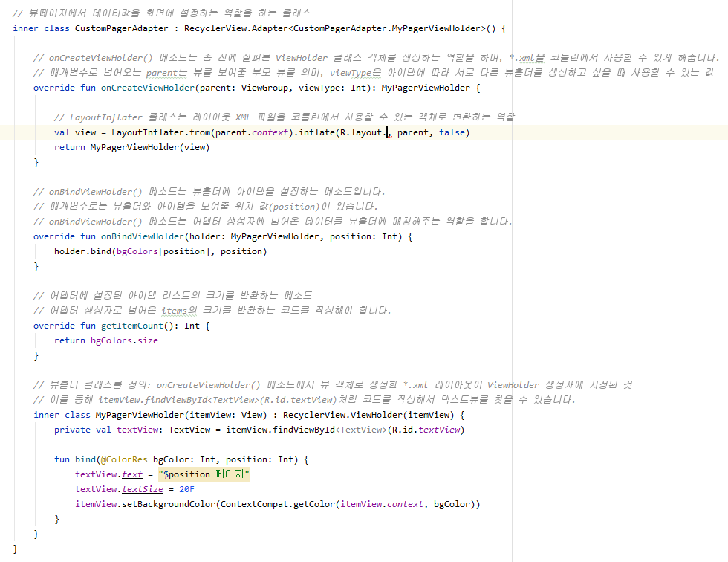This screenshot has height=562, width=728.
Task: Click 'bgColors.size' return expression
Action: (x=124, y=340)
